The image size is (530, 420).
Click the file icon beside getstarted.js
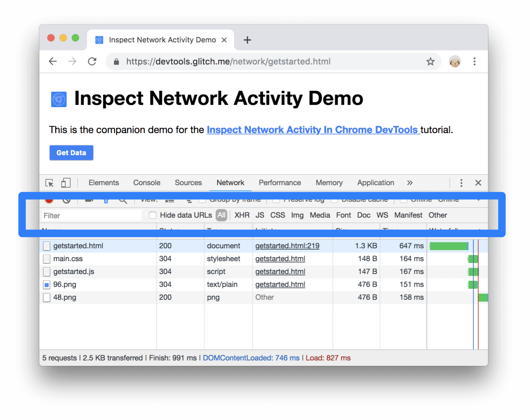tap(46, 272)
